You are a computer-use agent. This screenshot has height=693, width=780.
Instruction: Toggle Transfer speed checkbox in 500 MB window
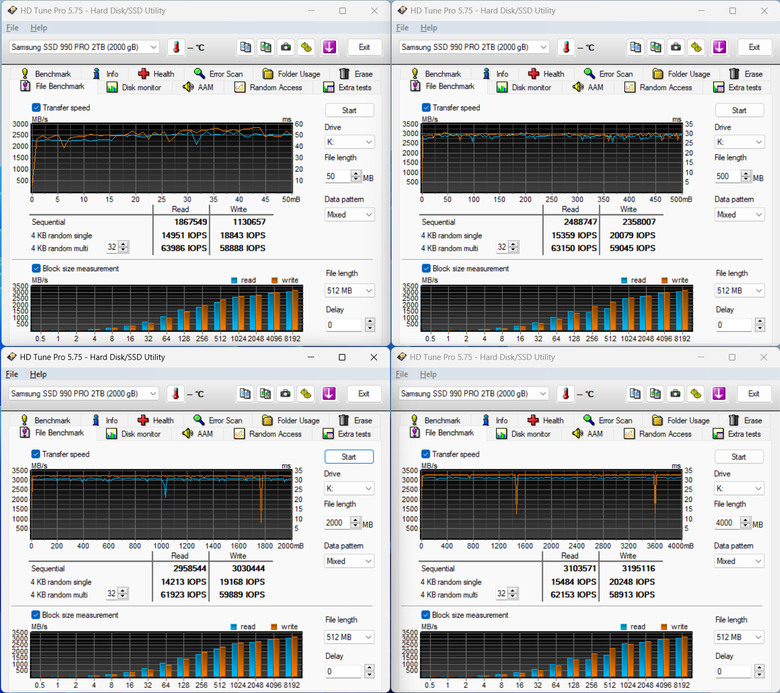tap(426, 107)
